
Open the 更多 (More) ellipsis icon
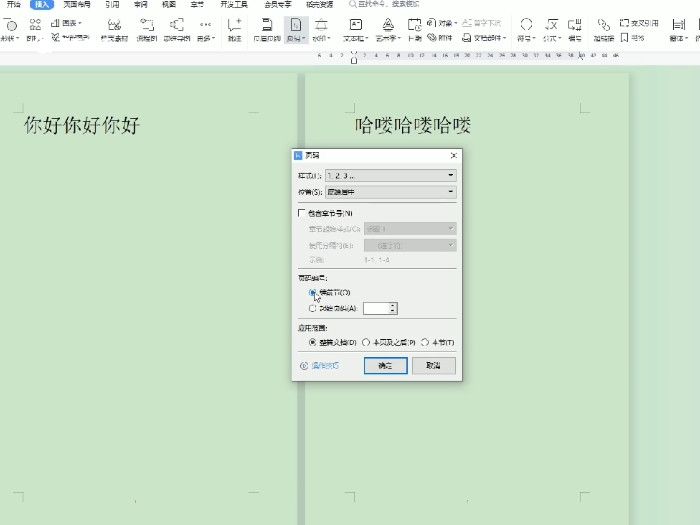(205, 25)
